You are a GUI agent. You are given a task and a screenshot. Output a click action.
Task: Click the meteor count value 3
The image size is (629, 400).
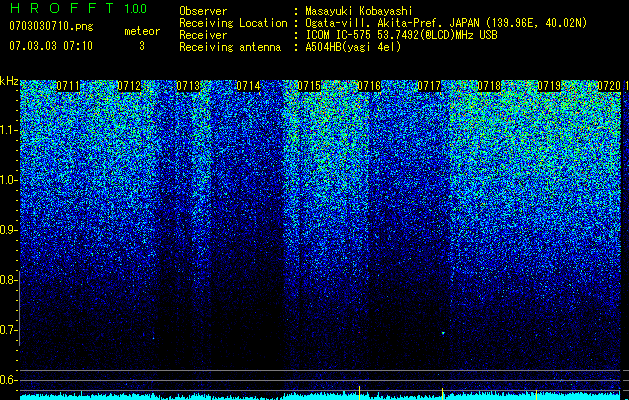(142, 46)
